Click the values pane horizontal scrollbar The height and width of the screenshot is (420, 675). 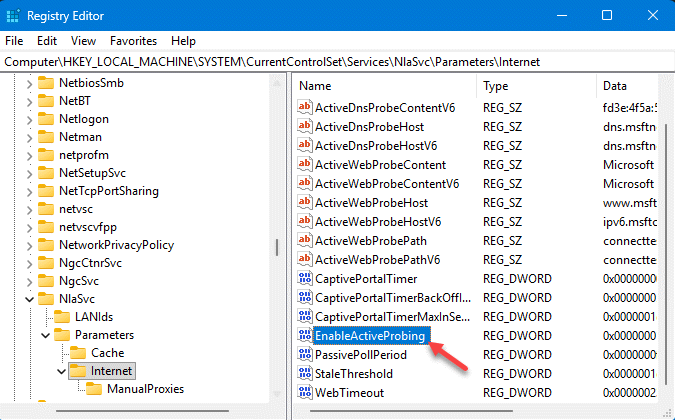411,410
